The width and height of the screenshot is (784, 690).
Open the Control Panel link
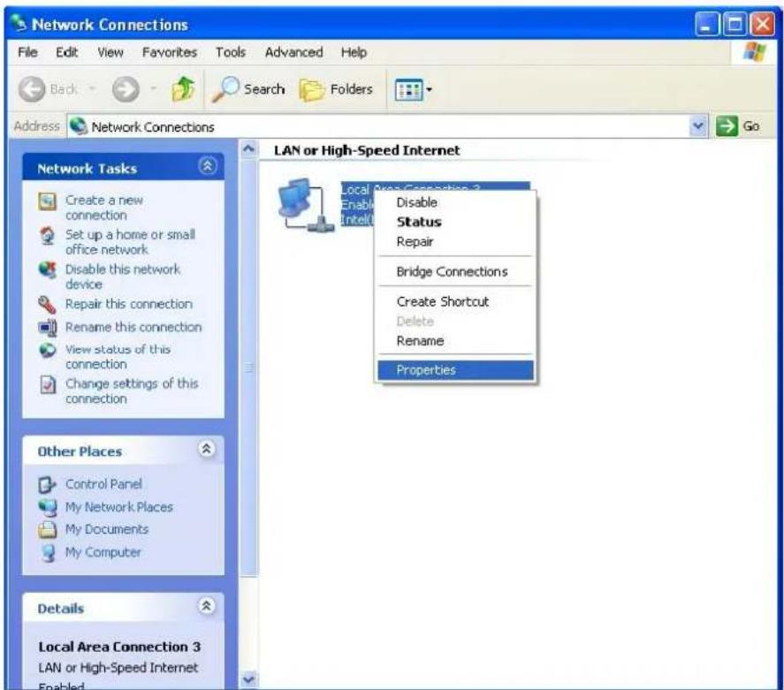103,484
